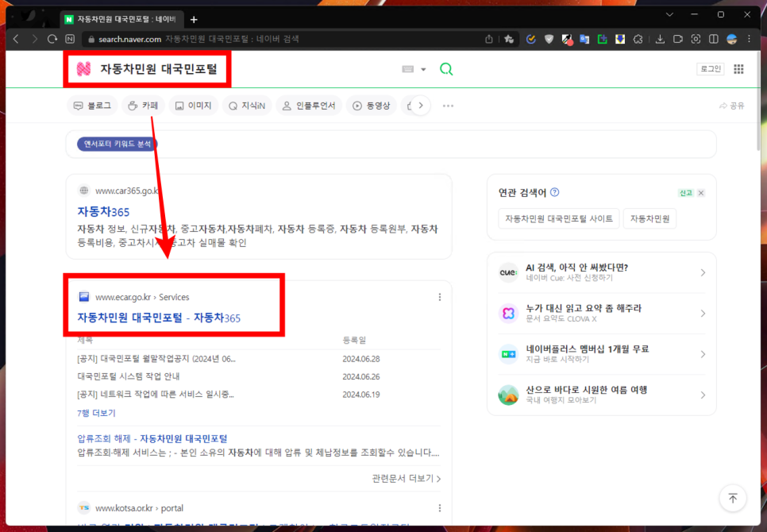
Task: Expand the search tab list dropdown
Action: pyautogui.click(x=669, y=14)
